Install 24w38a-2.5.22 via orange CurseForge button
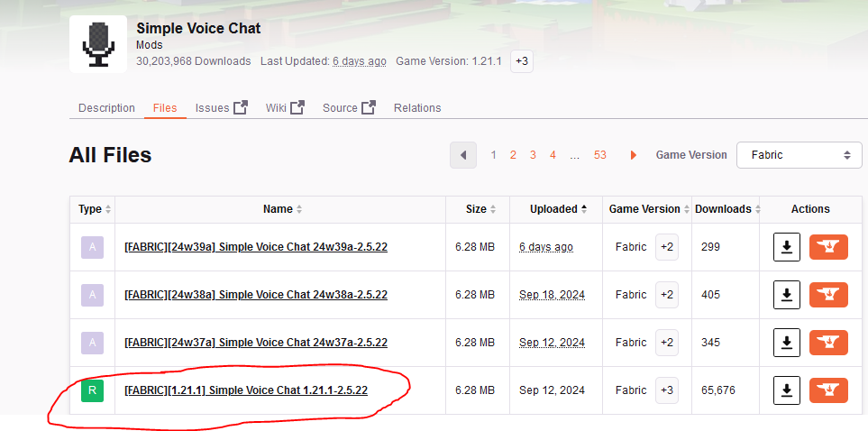The height and width of the screenshot is (431, 868). (x=828, y=295)
